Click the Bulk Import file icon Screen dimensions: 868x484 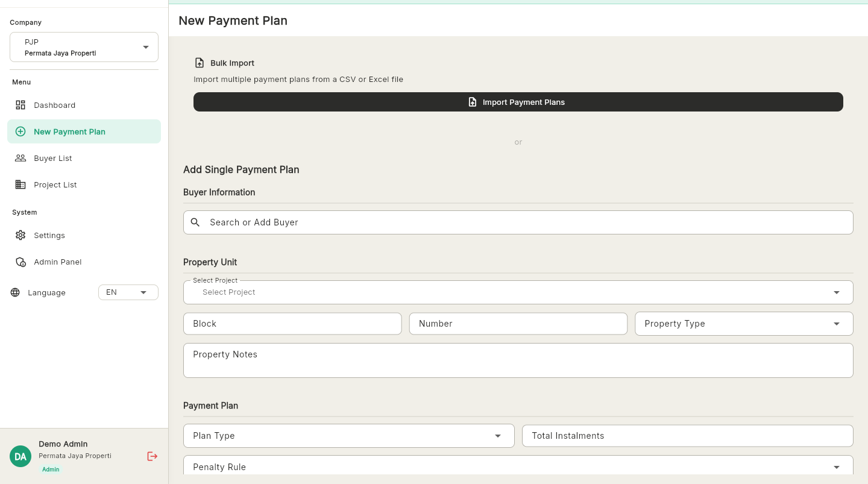[x=200, y=63]
